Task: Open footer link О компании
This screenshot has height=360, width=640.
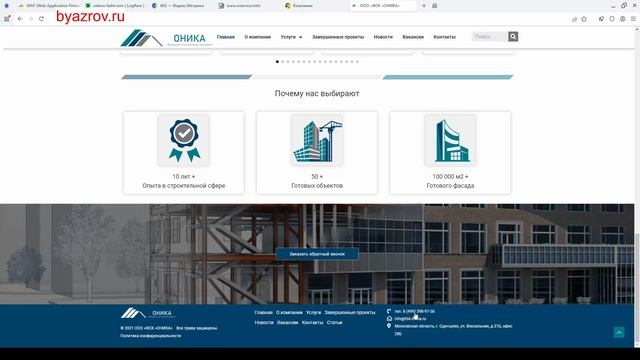Action: pyautogui.click(x=289, y=312)
